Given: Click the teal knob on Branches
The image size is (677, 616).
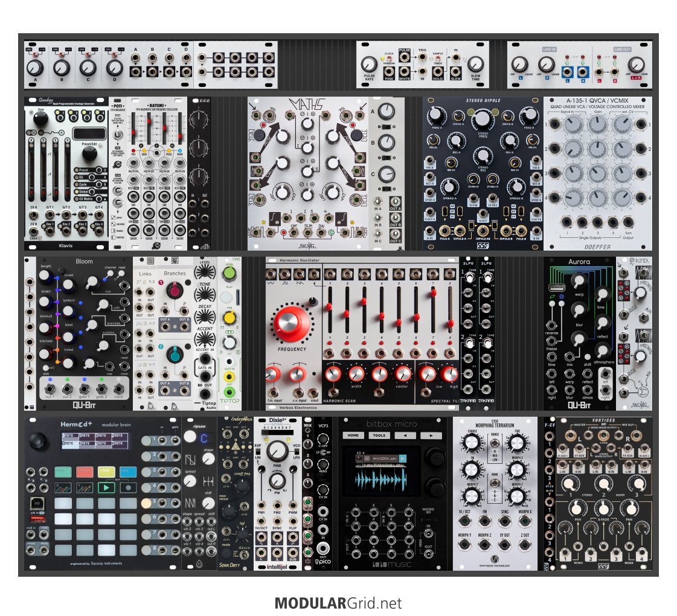Looking at the screenshot, I should (175, 355).
